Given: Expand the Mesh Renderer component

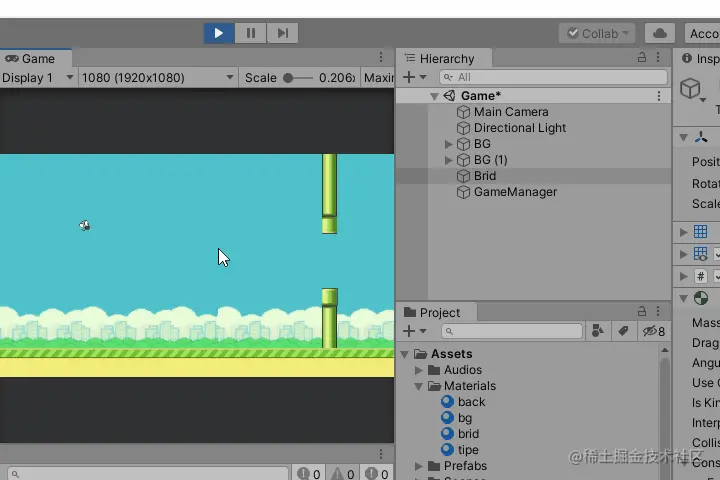Looking at the screenshot, I should [684, 254].
